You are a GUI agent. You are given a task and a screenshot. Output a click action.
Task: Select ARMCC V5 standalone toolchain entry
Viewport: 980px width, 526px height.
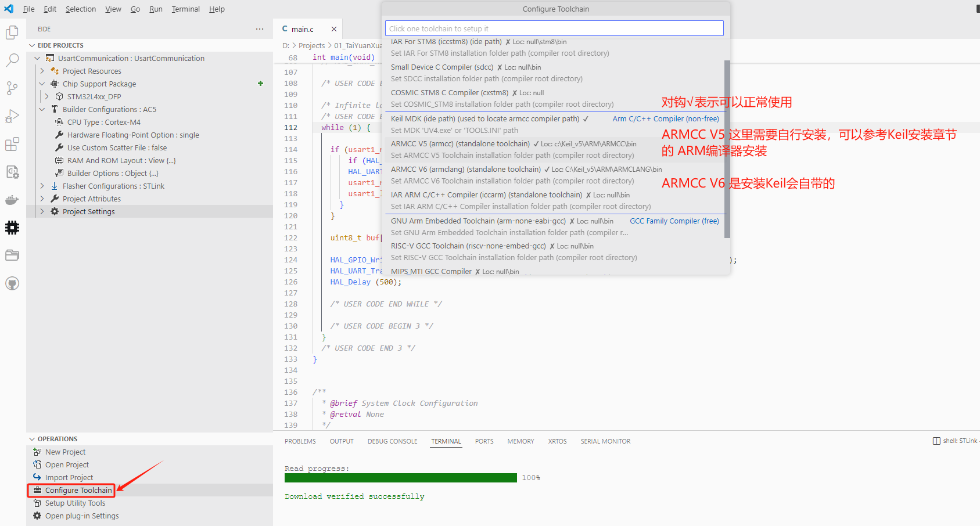(x=555, y=150)
